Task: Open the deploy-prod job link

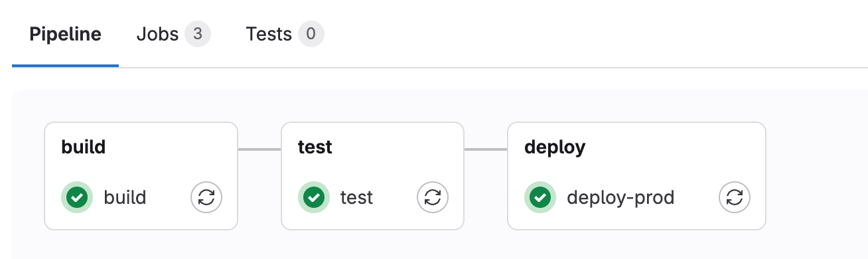Action: [620, 198]
